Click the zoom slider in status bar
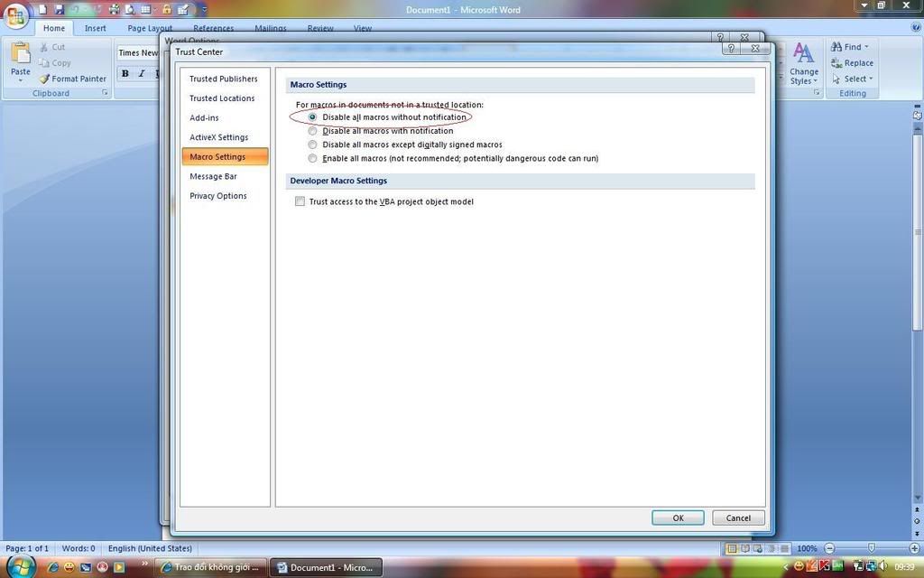 [x=871, y=548]
